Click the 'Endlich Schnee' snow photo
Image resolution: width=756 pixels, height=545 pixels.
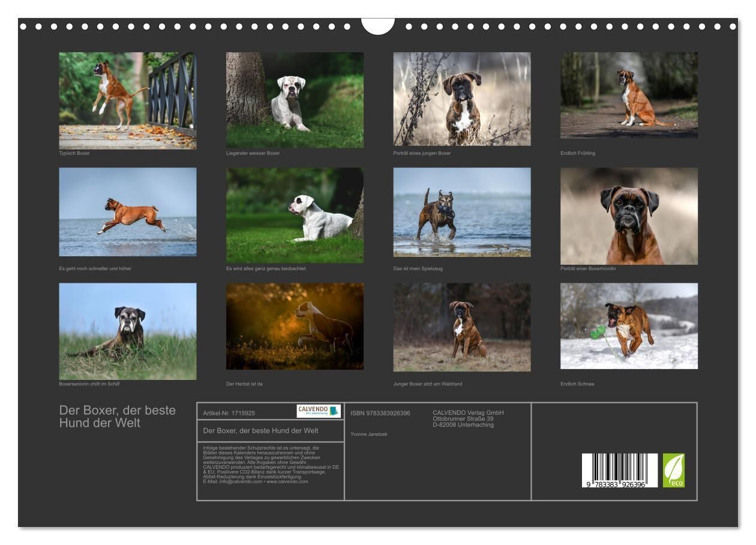pyautogui.click(x=629, y=326)
